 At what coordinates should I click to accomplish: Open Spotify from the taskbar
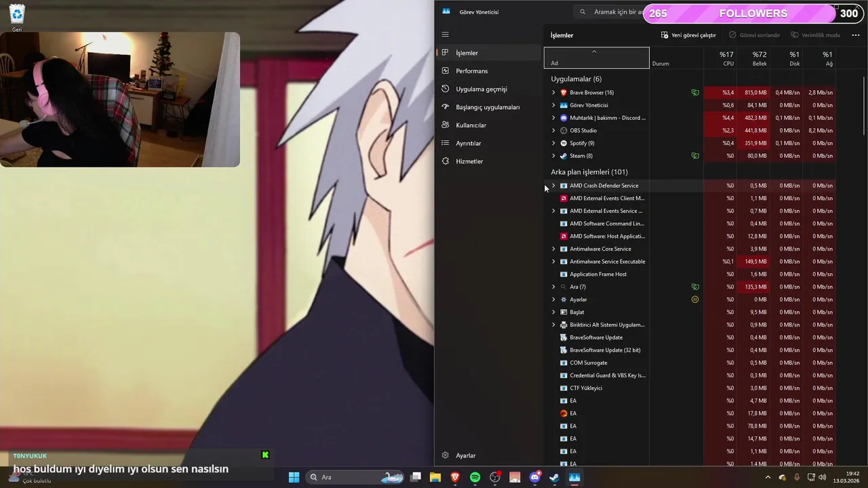(475, 477)
